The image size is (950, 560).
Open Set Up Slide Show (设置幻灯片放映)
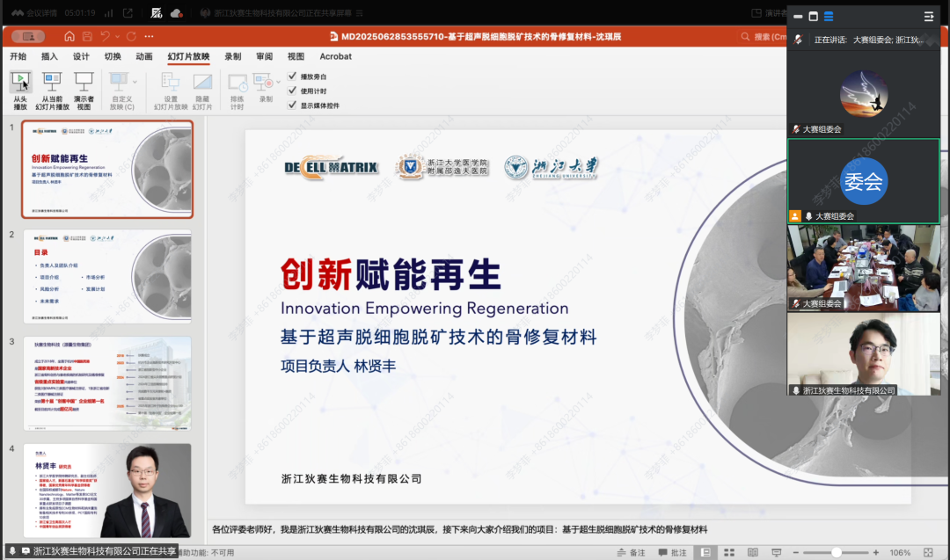(x=171, y=91)
